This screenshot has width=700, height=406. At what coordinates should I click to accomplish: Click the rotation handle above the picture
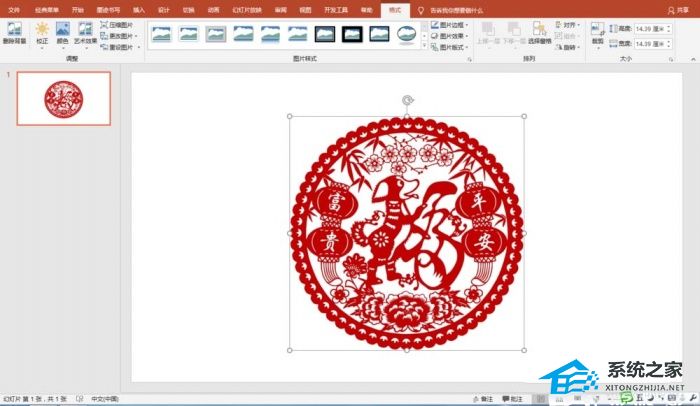(407, 100)
